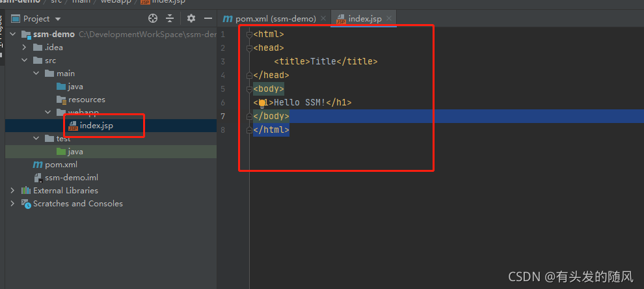Expand External Libraries node
Screen dimensions: 644x289
pos(13,190)
